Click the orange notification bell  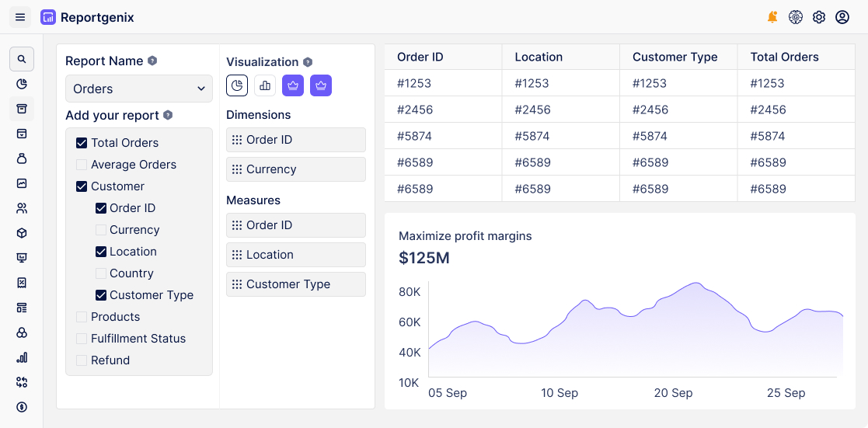tap(772, 17)
